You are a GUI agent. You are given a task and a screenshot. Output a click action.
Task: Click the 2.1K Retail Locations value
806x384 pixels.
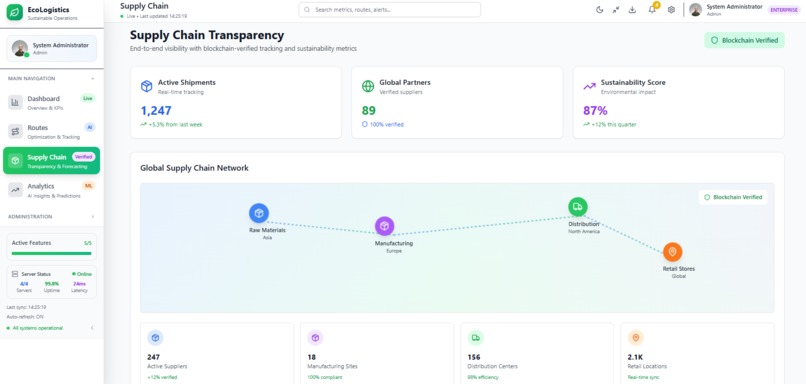[635, 357]
